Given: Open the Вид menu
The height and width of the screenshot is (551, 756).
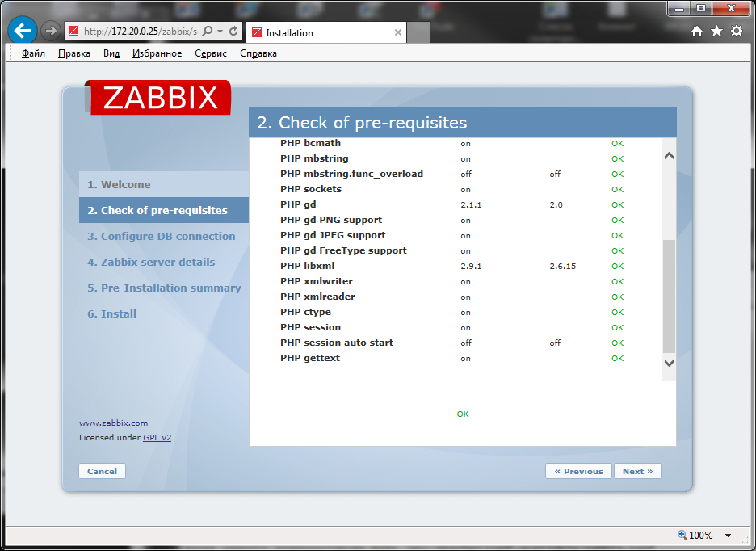Looking at the screenshot, I should (111, 53).
